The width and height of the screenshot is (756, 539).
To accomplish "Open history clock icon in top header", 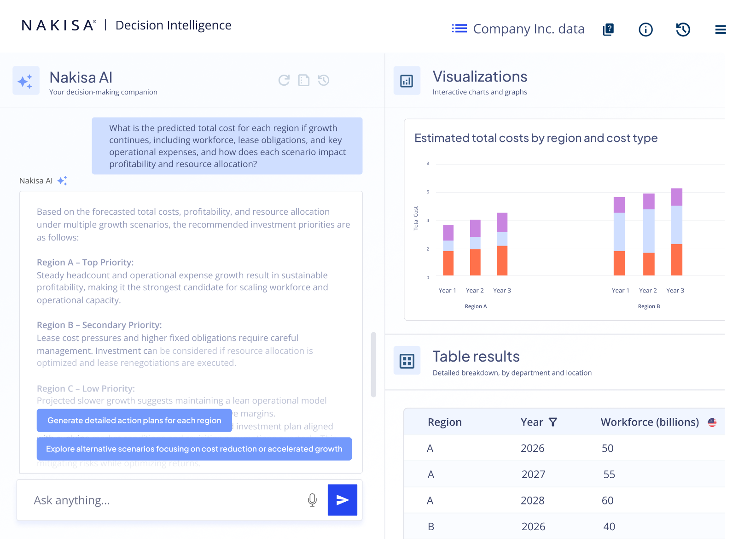I will [683, 30].
